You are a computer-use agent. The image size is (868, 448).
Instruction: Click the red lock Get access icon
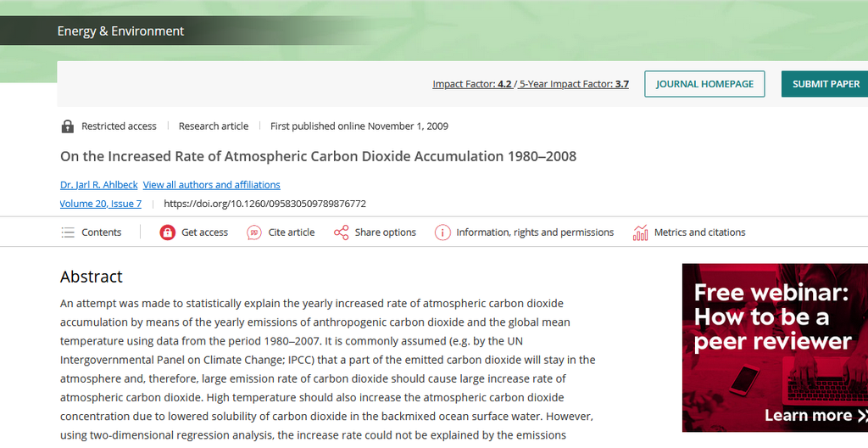tap(167, 232)
